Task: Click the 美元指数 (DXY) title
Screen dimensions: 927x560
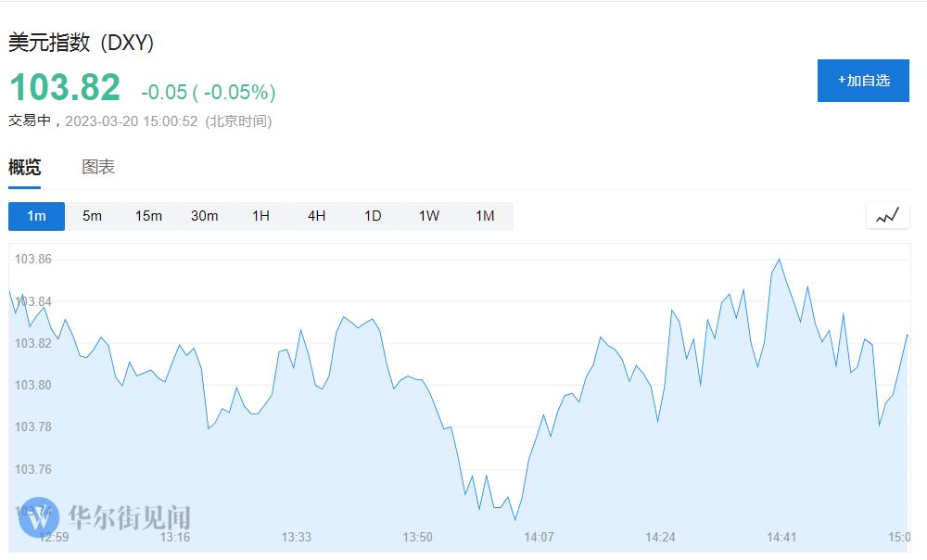Action: [81, 44]
